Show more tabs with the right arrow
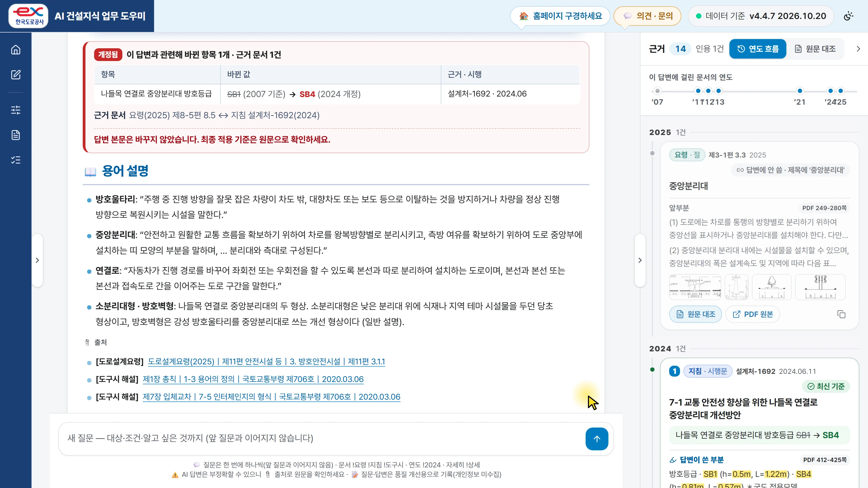This screenshot has height=488, width=868. 858,49
